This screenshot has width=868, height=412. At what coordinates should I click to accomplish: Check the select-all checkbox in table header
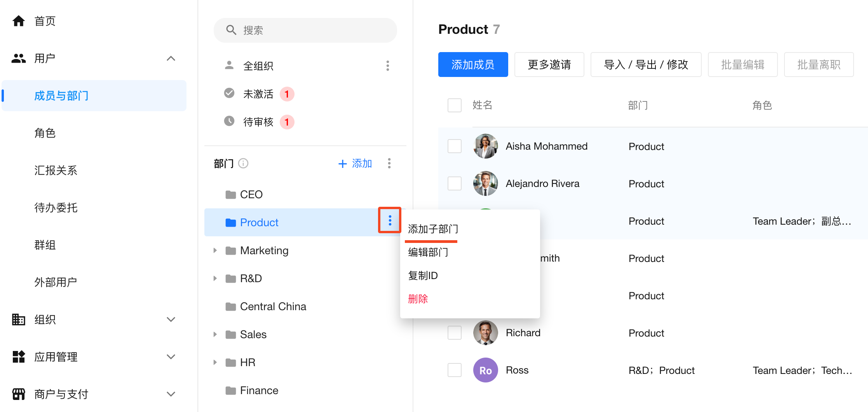[454, 105]
